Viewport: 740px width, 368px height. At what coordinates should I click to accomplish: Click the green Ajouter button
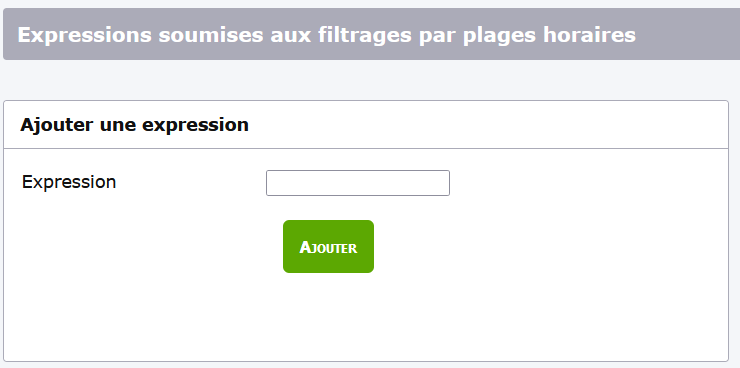328,246
